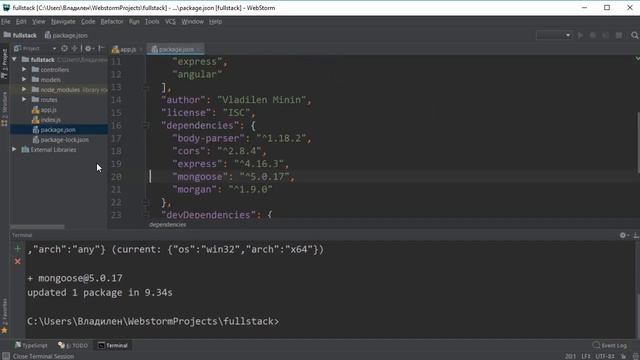Click the UTF-8 encoding status bar entry
The width and height of the screenshot is (640, 360).
(x=605, y=356)
